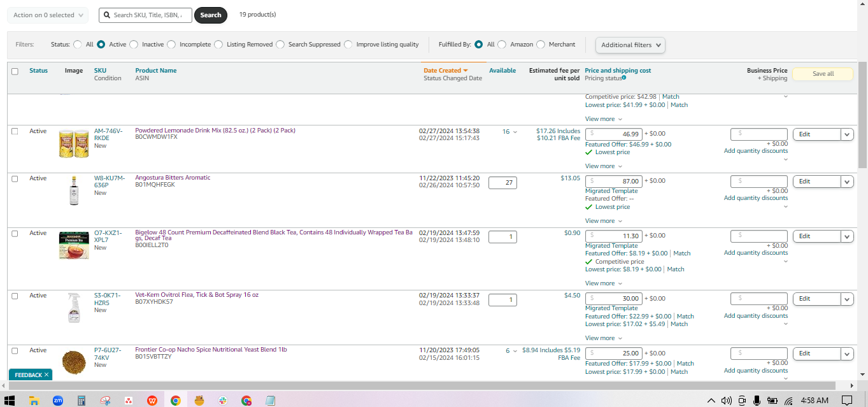Click the Date Created sort arrow
868x407 pixels.
point(466,71)
